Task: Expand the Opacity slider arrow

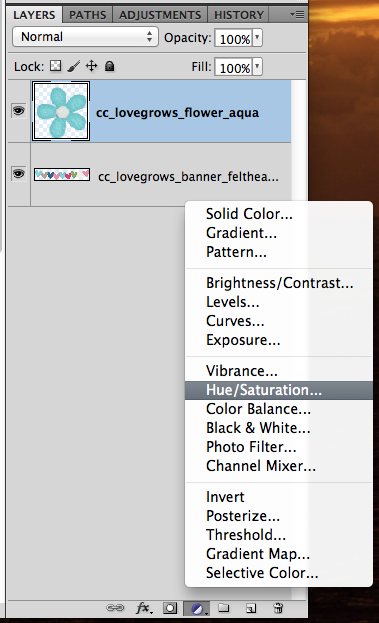Action: [257, 38]
